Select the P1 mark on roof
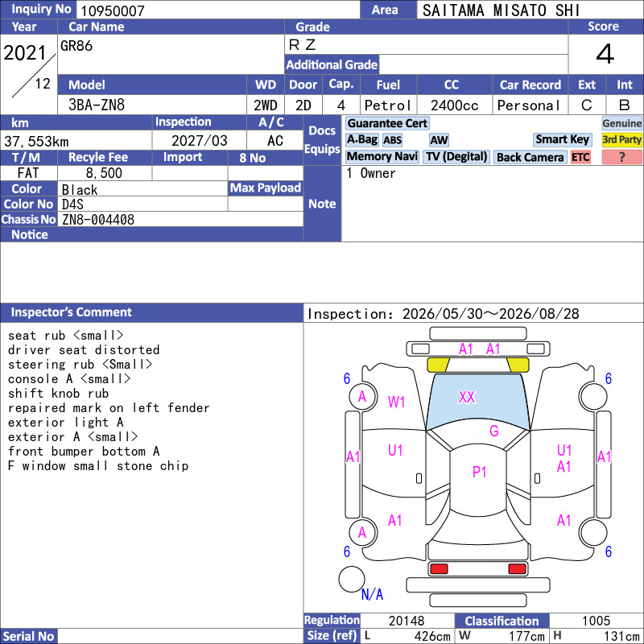 479,473
